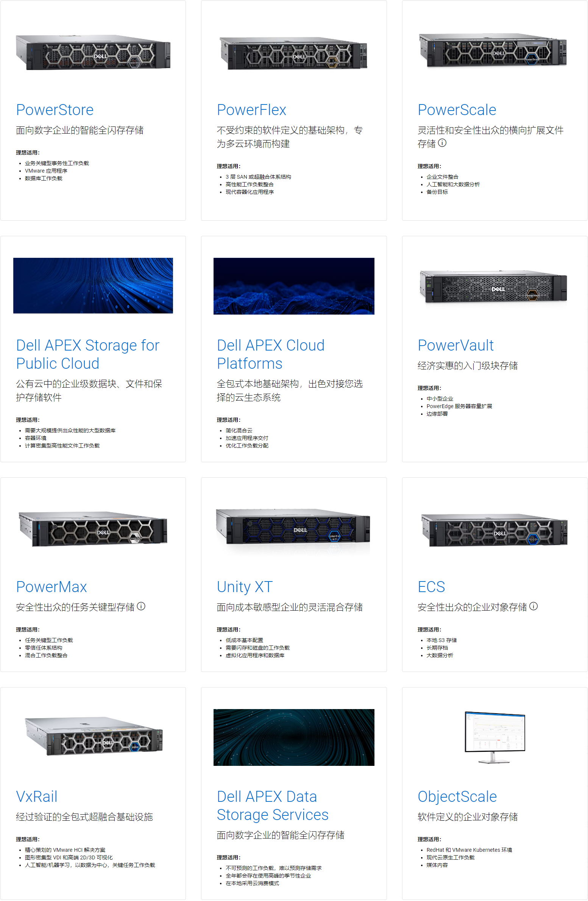Viewport: 588px width, 901px height.
Task: Visit the PowerVault product link
Action: [455, 345]
